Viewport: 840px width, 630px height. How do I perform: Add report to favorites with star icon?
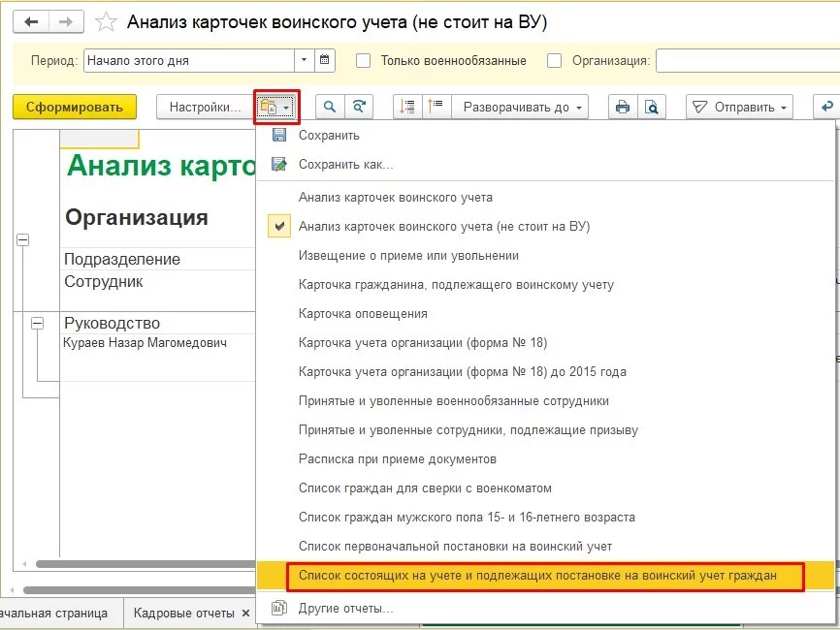(106, 22)
